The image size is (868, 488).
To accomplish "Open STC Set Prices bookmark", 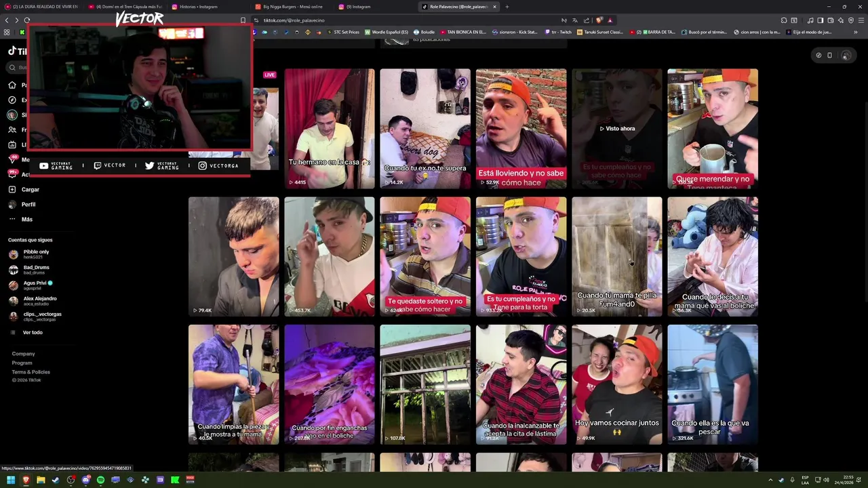I will pyautogui.click(x=343, y=32).
